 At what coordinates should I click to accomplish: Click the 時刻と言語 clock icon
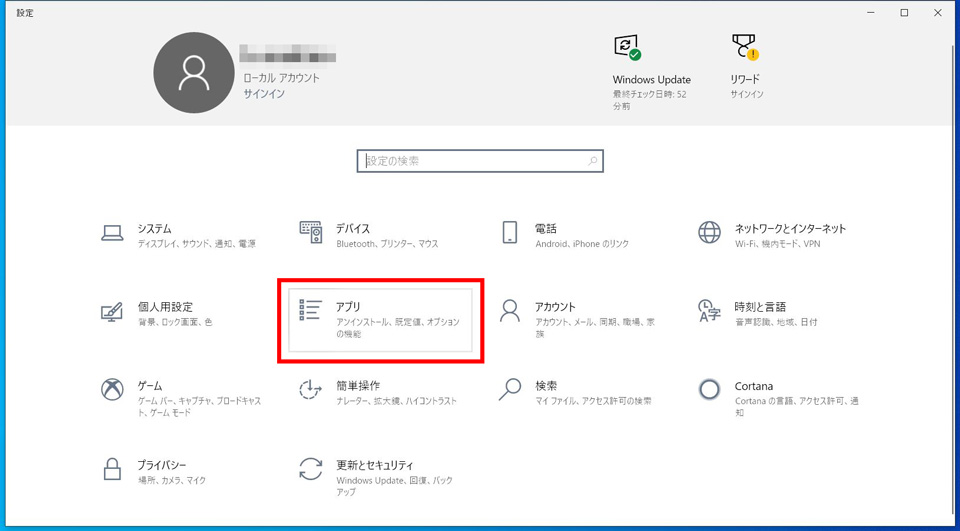click(710, 311)
